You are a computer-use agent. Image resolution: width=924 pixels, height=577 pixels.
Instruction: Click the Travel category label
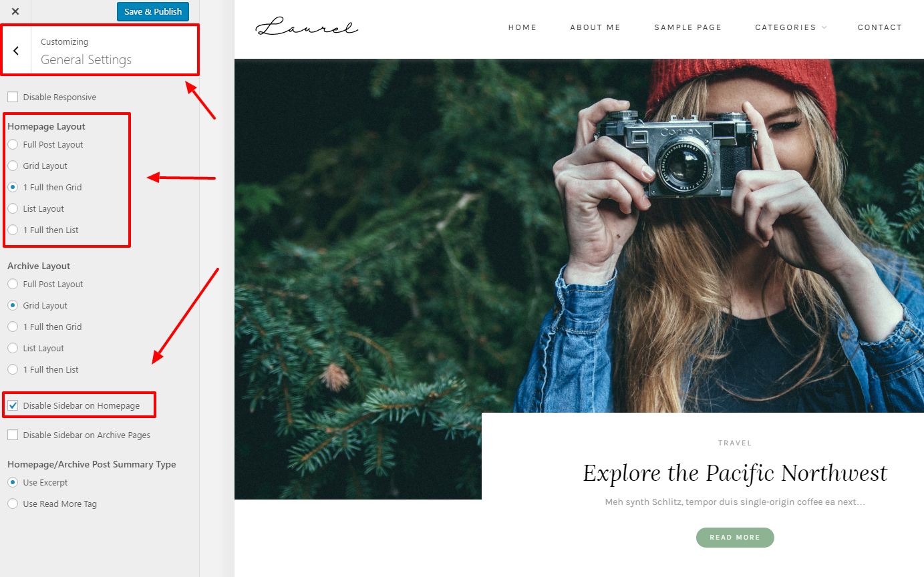click(735, 443)
